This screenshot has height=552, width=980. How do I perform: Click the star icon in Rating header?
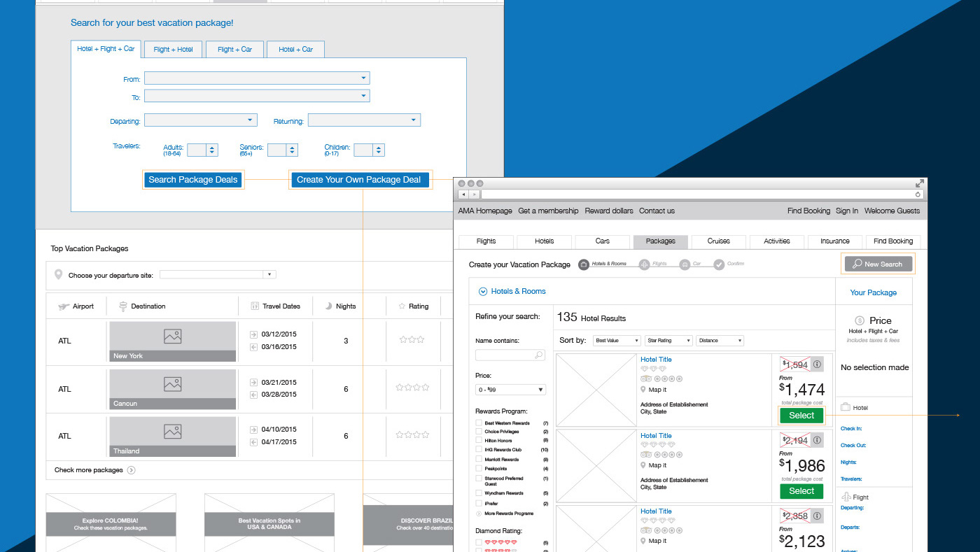click(x=402, y=306)
